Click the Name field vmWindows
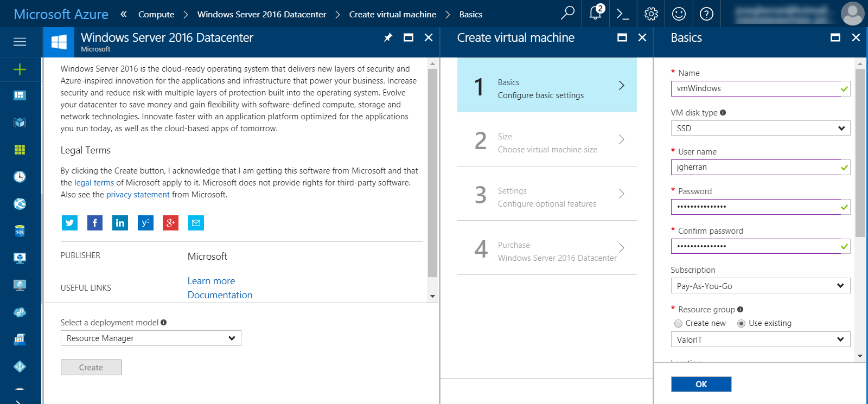 tap(761, 88)
